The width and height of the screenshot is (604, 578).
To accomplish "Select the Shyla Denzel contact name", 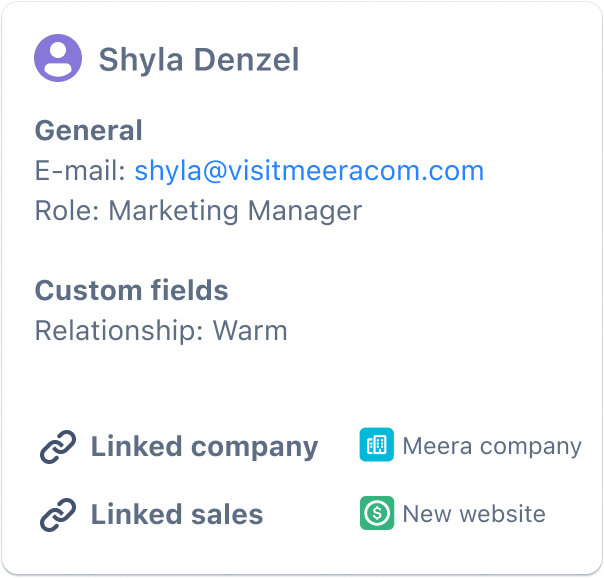I will point(198,60).
